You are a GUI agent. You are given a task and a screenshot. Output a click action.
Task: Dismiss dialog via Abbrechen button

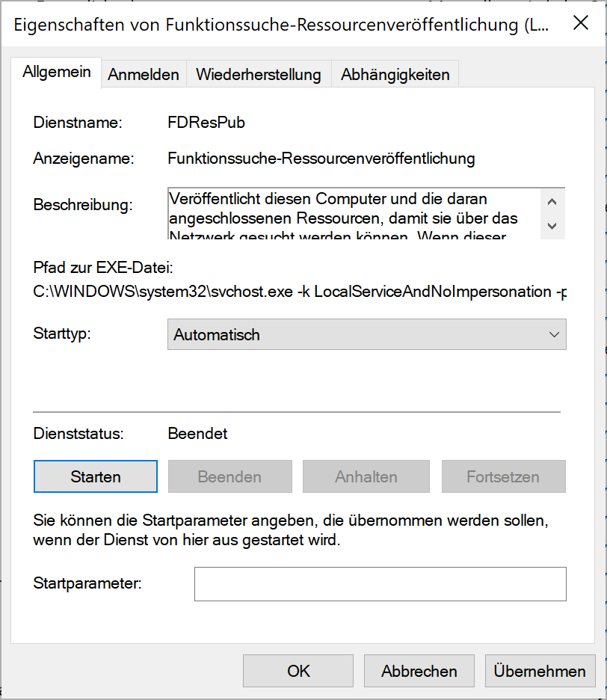(419, 671)
